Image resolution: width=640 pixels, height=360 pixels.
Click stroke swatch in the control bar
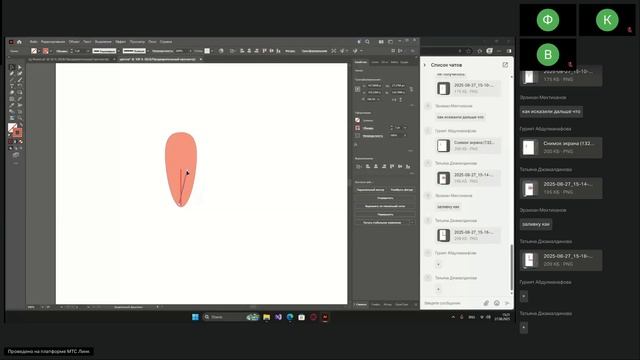pos(46,51)
